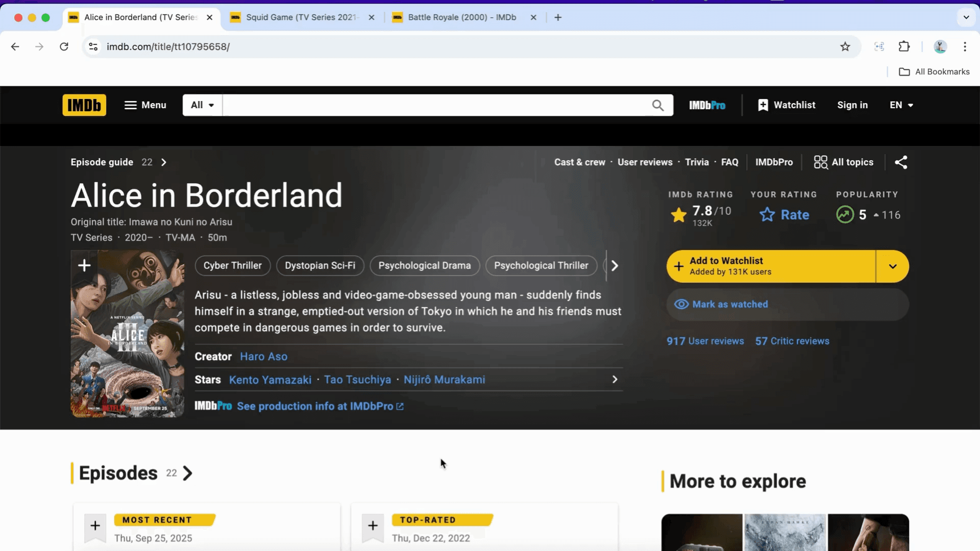Click the IMDb logo home icon

84,105
